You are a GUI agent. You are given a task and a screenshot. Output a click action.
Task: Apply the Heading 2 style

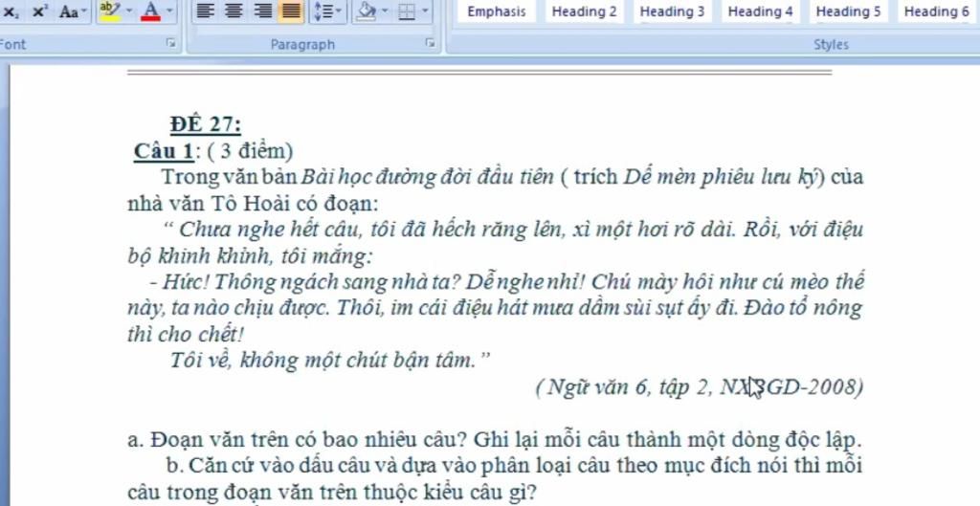(x=584, y=11)
